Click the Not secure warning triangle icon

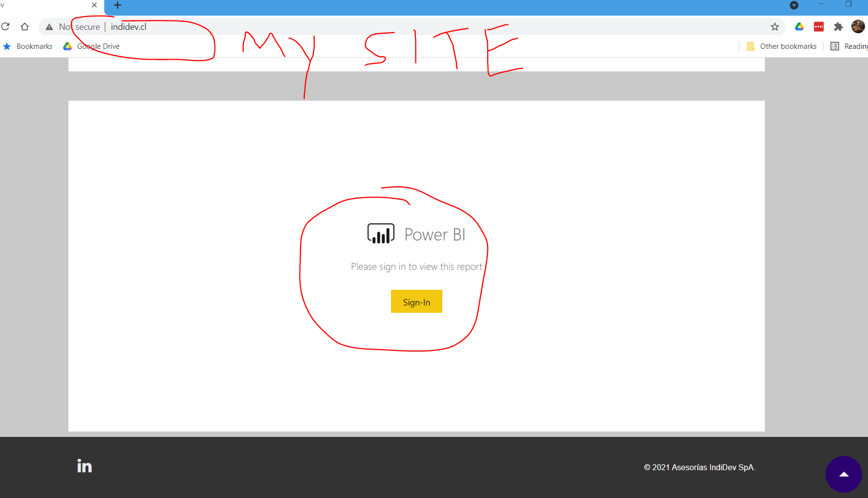[x=49, y=27]
